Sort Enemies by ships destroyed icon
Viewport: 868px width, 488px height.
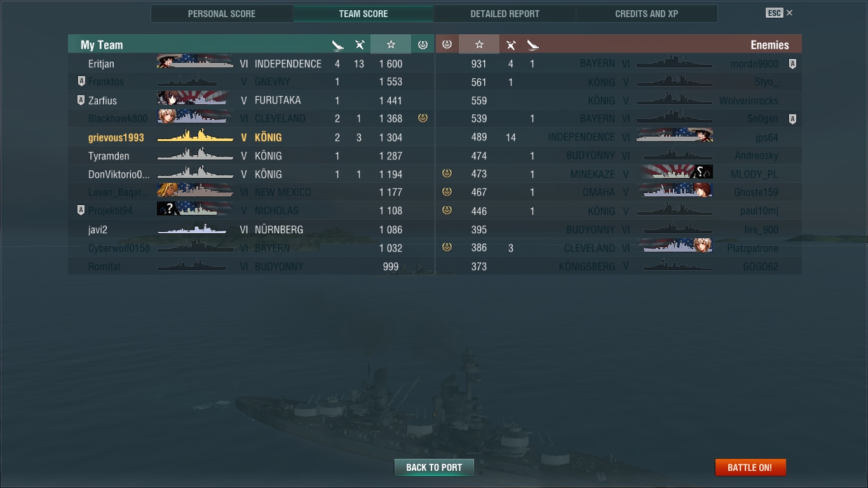[532, 44]
